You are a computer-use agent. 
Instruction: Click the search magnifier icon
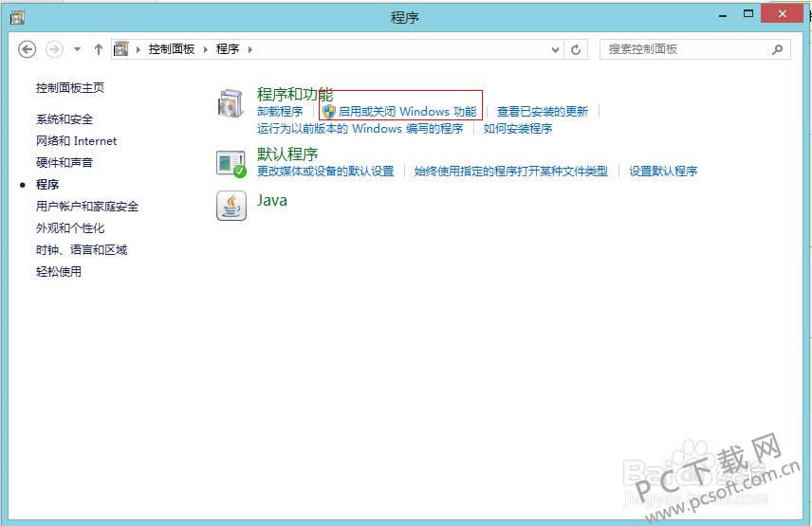click(x=778, y=49)
